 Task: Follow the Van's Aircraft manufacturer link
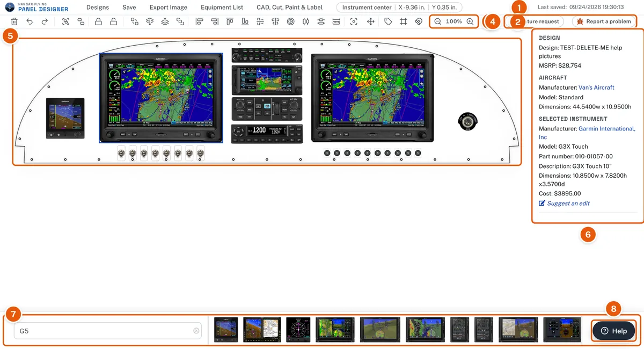click(x=596, y=88)
